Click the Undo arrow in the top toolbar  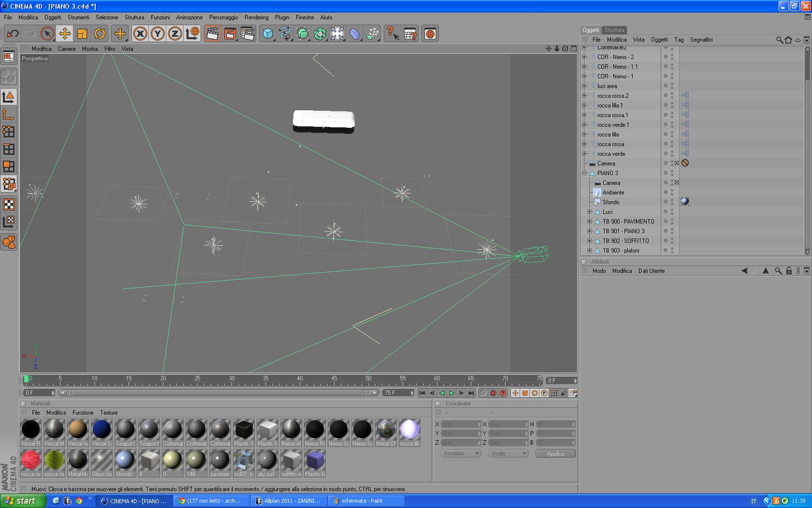[x=13, y=34]
